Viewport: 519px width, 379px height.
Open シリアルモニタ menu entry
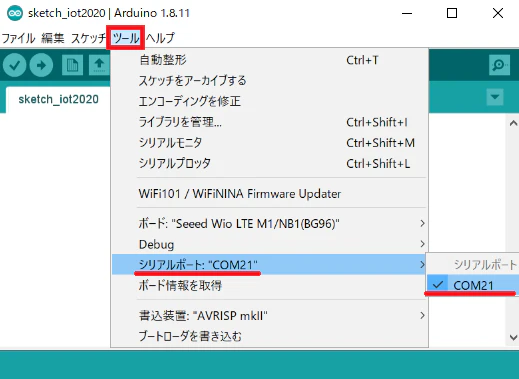tap(269, 143)
